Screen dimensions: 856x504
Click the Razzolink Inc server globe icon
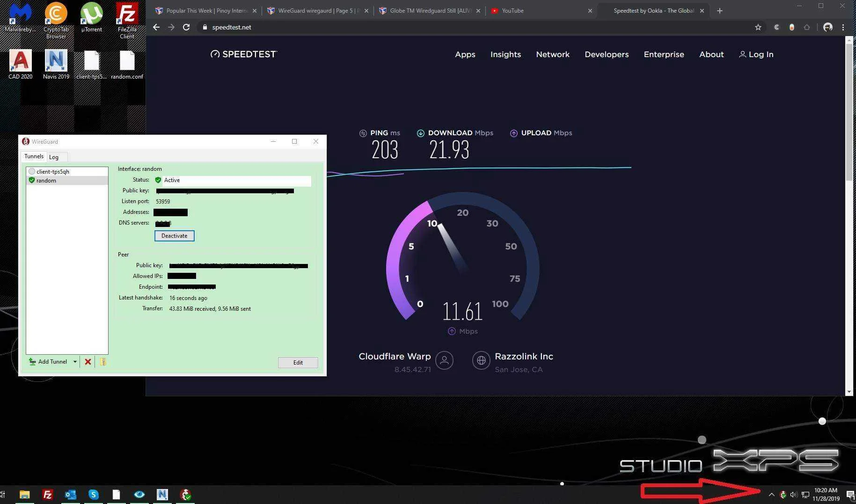pyautogui.click(x=481, y=360)
